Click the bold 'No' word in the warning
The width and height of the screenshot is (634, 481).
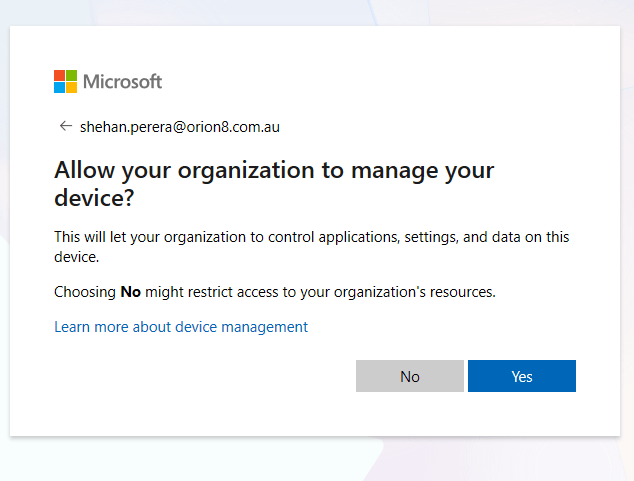pyautogui.click(x=131, y=292)
